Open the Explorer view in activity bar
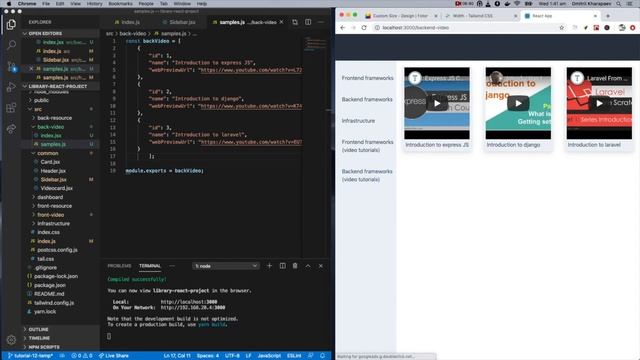This screenshot has width=640, height=360. (11, 24)
